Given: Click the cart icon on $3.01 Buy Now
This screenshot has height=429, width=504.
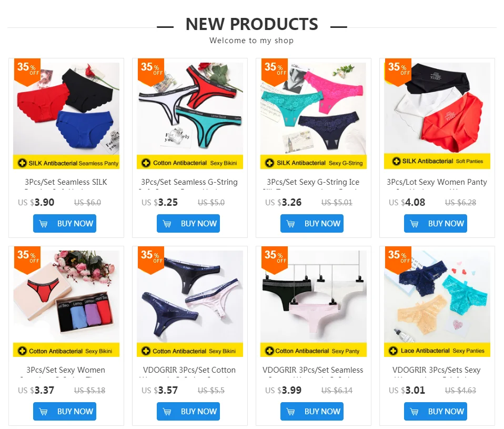Looking at the screenshot, I should pyautogui.click(x=415, y=411).
